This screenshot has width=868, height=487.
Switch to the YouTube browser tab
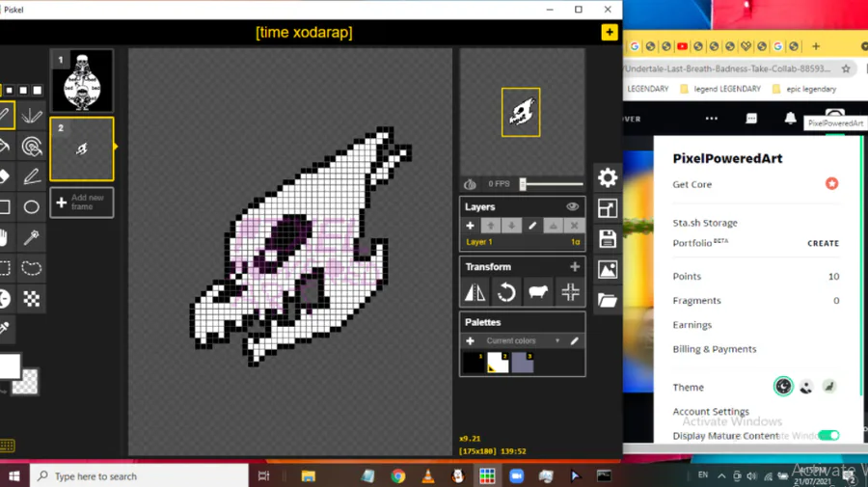click(x=682, y=46)
